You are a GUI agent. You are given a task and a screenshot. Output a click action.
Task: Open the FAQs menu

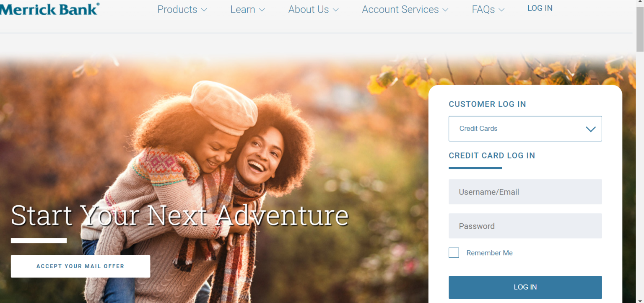pyautogui.click(x=488, y=10)
